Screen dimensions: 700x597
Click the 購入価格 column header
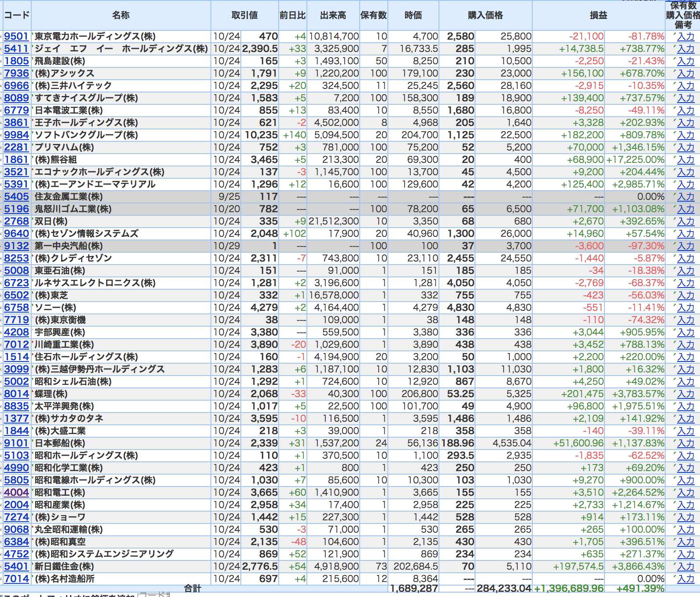(x=485, y=15)
